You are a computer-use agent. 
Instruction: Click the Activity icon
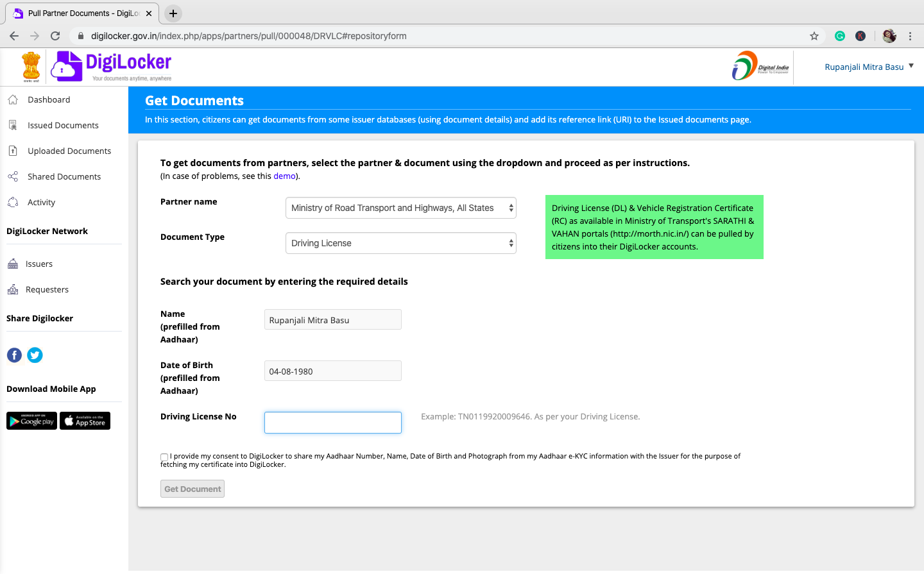pyautogui.click(x=13, y=202)
